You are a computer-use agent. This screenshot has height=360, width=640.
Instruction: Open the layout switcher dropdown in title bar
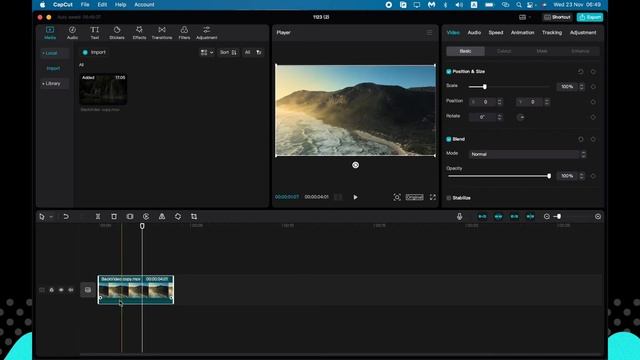[525, 17]
